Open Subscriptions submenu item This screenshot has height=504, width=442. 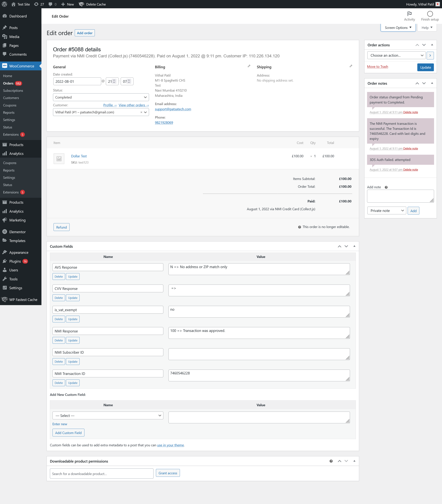[13, 91]
